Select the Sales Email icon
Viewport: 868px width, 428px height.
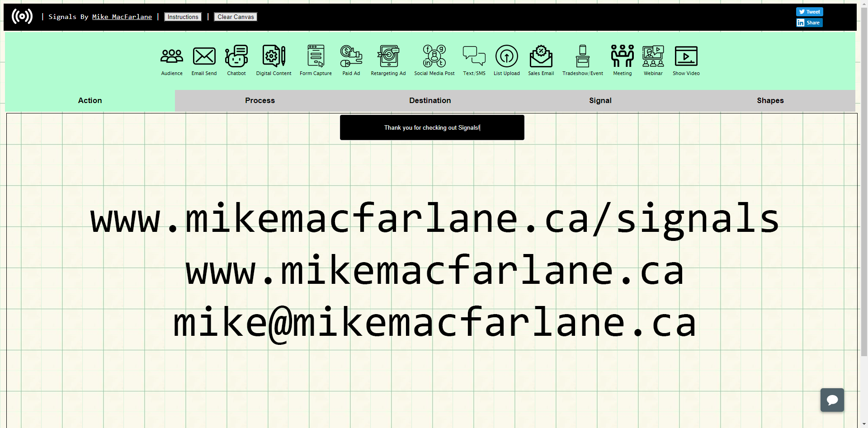(541, 56)
